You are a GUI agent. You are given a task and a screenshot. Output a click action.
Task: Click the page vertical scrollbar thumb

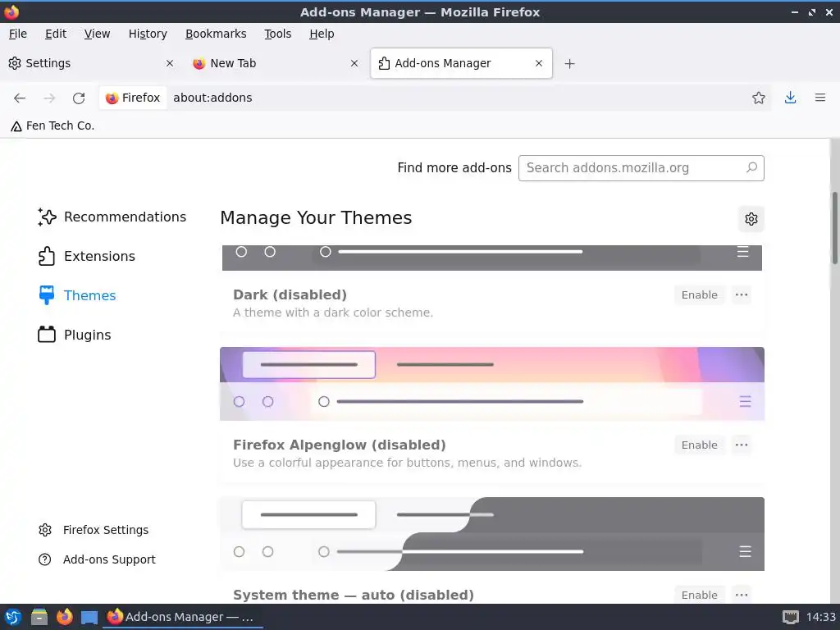[x=834, y=228]
